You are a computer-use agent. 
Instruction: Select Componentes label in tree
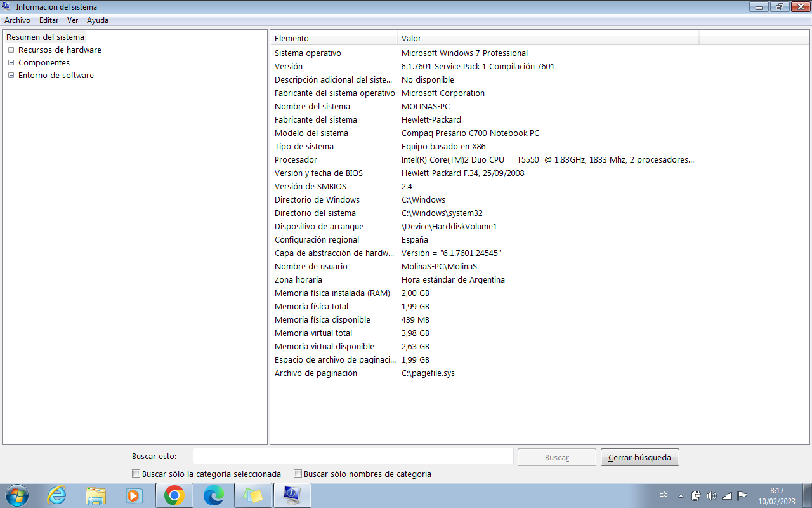pyautogui.click(x=44, y=62)
